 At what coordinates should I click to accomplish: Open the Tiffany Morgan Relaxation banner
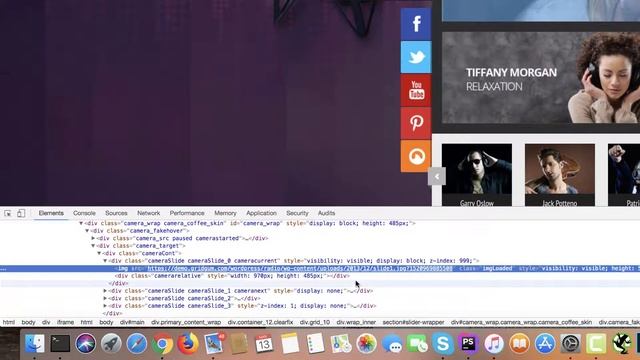[541, 78]
